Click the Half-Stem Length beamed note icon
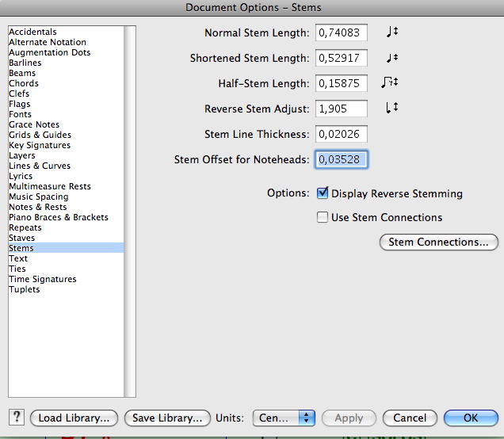504x439 pixels. coord(389,82)
